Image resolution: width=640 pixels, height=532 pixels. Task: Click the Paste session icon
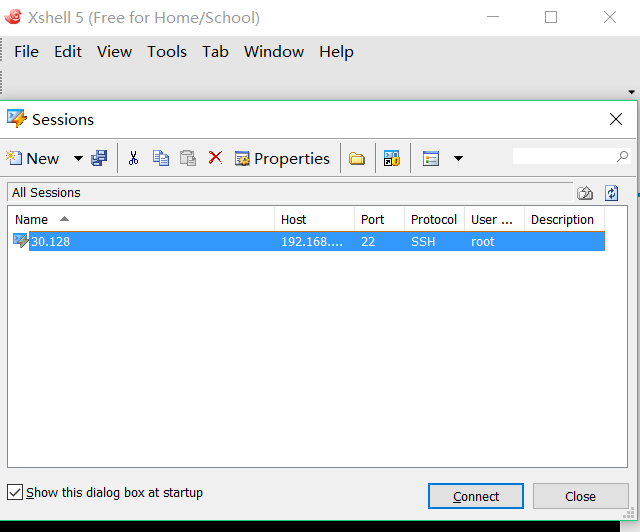tap(188, 158)
